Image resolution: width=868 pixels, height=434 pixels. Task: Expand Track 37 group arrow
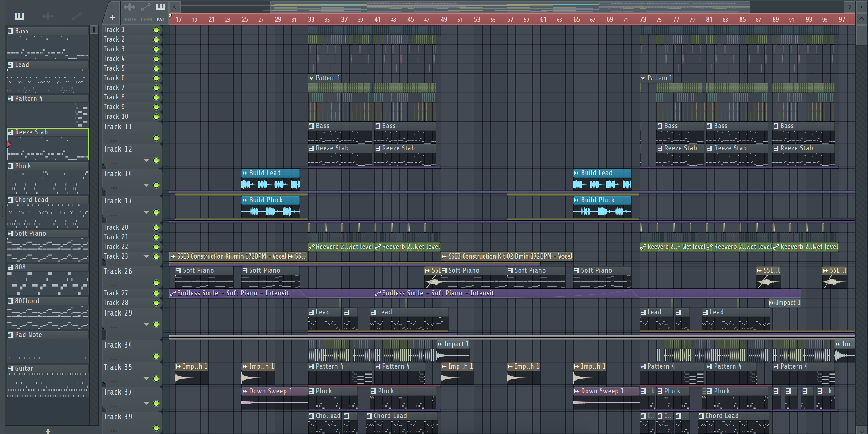[x=146, y=403]
